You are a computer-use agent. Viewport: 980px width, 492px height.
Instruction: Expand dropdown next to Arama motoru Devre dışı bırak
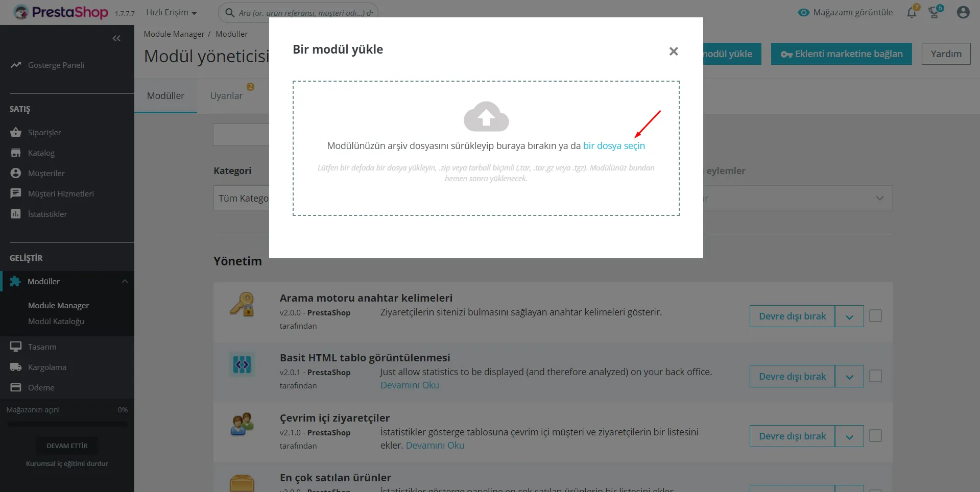click(x=849, y=316)
